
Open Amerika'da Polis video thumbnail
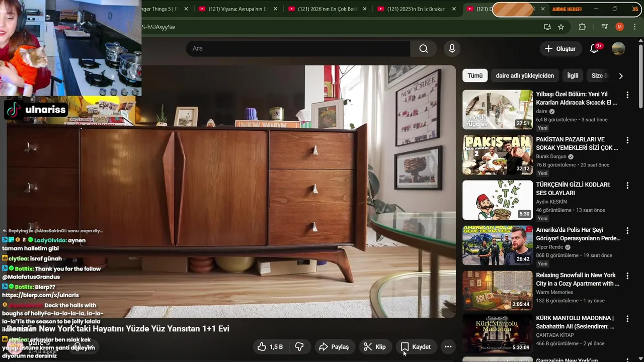point(498,245)
